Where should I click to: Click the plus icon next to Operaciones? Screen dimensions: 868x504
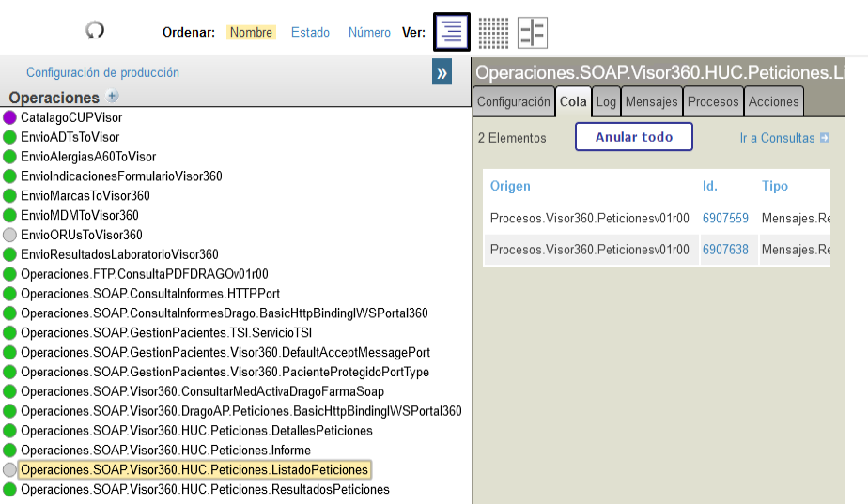113,97
